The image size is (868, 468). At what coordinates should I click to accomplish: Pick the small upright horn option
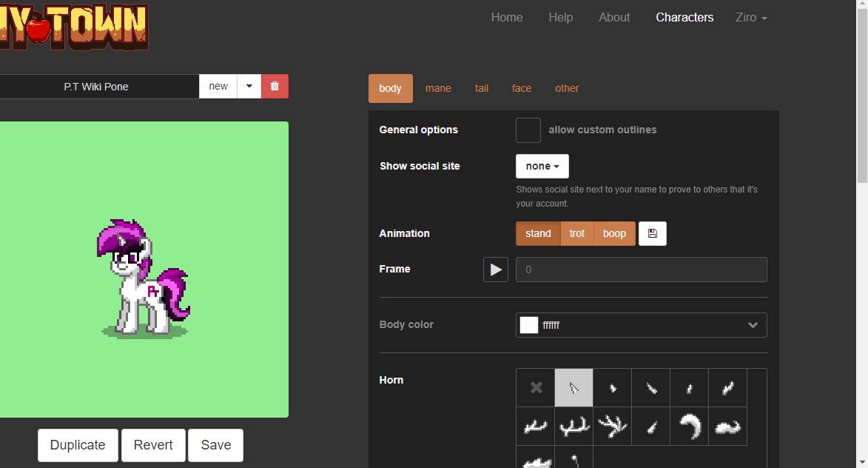coord(689,388)
